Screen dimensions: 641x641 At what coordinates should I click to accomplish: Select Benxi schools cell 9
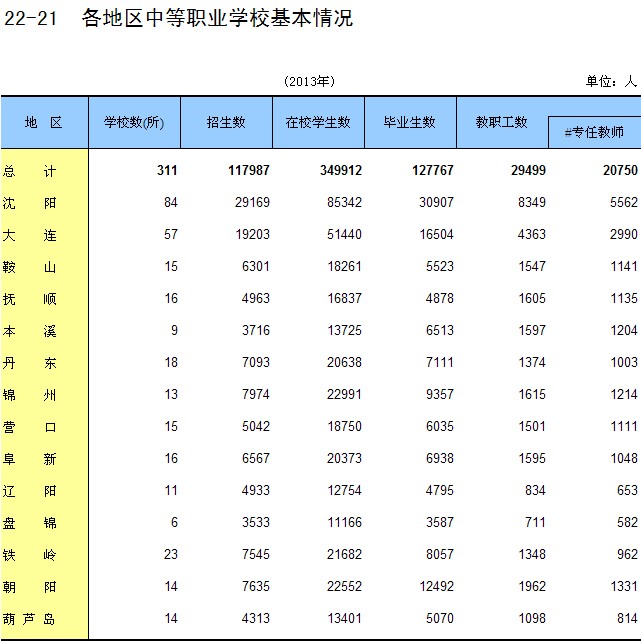click(174, 330)
